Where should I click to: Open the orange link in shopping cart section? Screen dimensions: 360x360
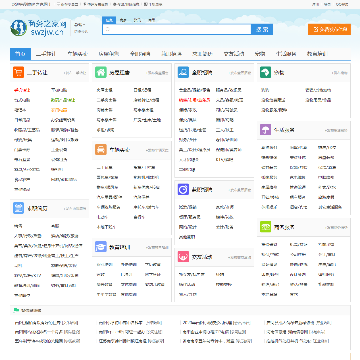59,110
